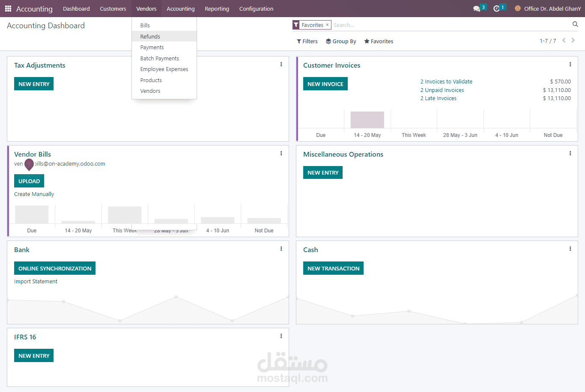Viewport: 585px width, 392px height.
Task: Open the conversations messages icon
Action: (x=477, y=9)
